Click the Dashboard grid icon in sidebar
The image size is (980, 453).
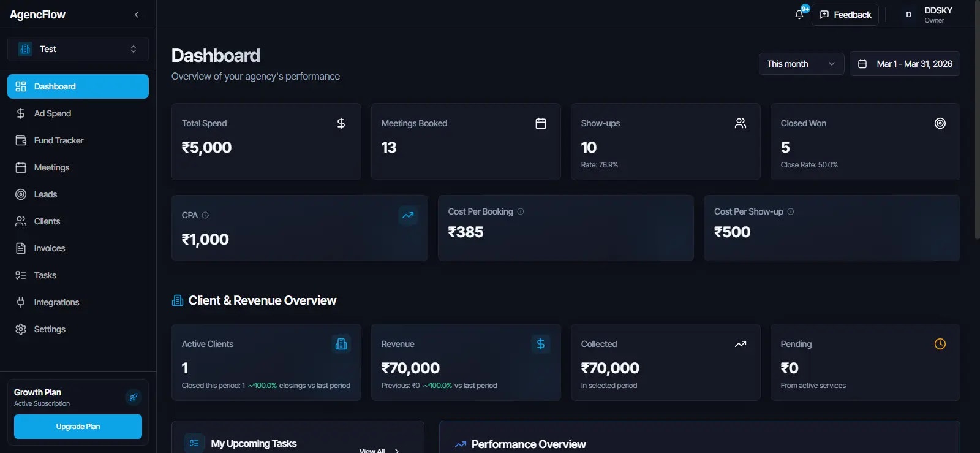click(x=21, y=86)
